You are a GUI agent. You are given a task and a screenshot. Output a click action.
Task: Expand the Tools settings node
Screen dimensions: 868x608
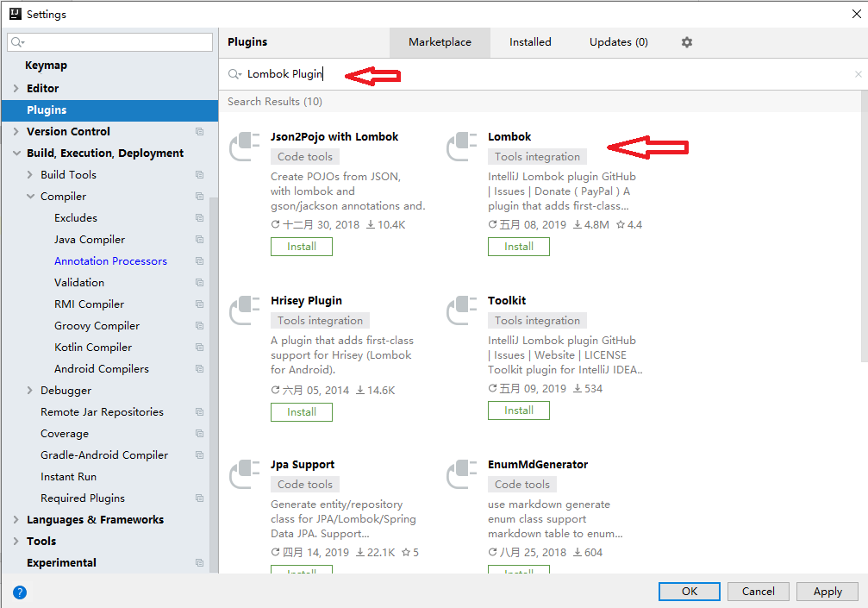point(16,542)
